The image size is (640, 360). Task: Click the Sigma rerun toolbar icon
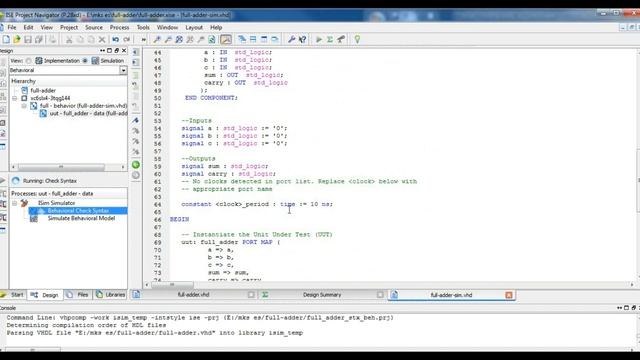pyautogui.click(x=330, y=40)
